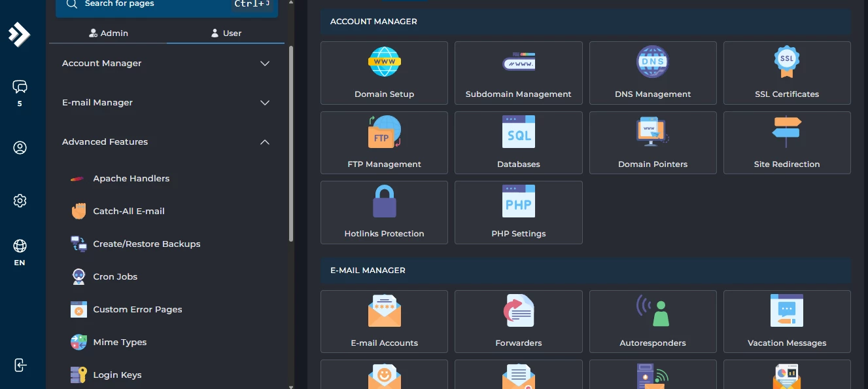Open FTP Management

click(x=384, y=142)
